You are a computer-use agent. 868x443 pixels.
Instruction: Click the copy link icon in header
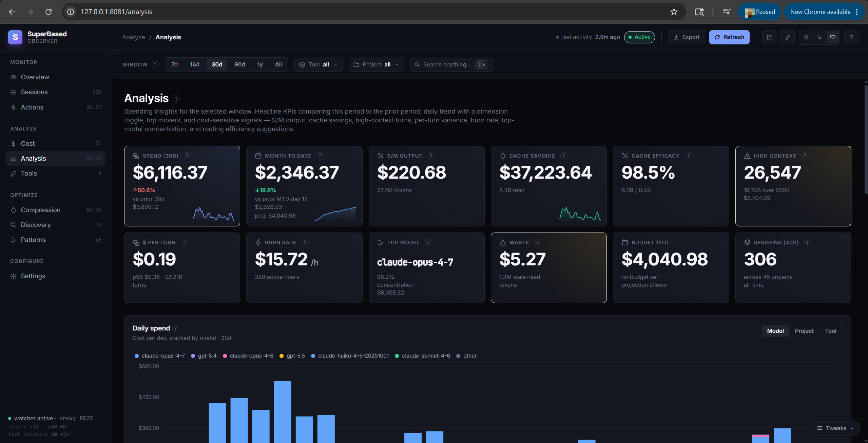pos(787,37)
